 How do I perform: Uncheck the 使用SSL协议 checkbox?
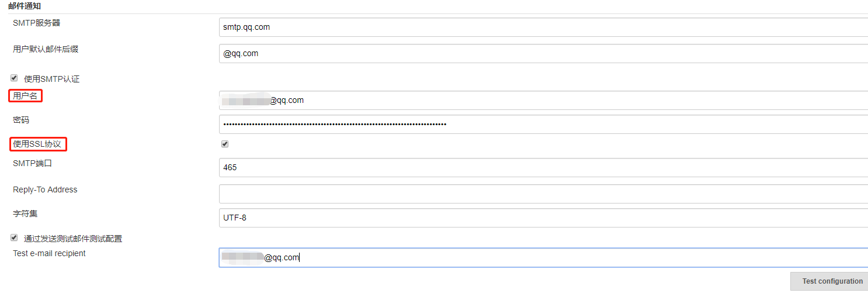point(225,144)
